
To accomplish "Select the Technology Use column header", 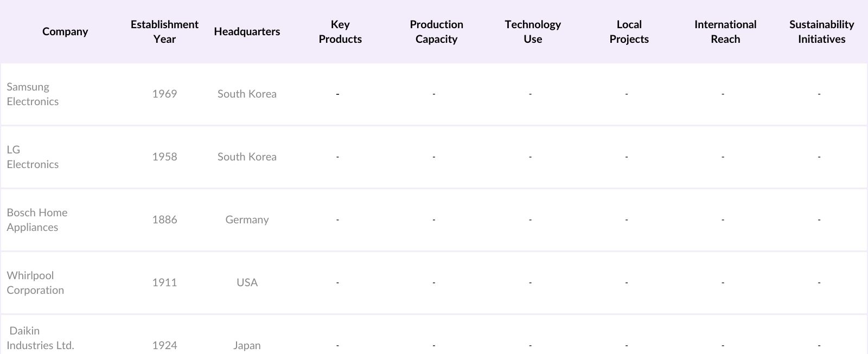I will tap(533, 31).
